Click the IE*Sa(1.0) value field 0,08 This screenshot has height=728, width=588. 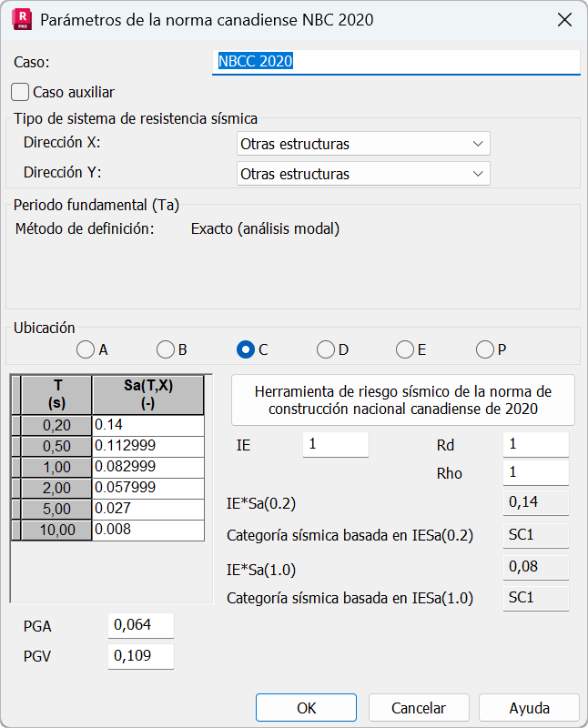click(x=536, y=567)
